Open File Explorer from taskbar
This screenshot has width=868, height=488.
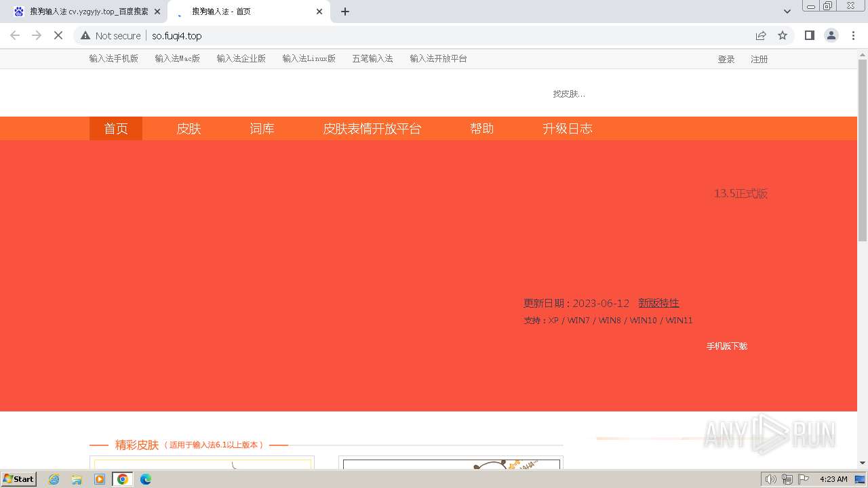coord(77,479)
